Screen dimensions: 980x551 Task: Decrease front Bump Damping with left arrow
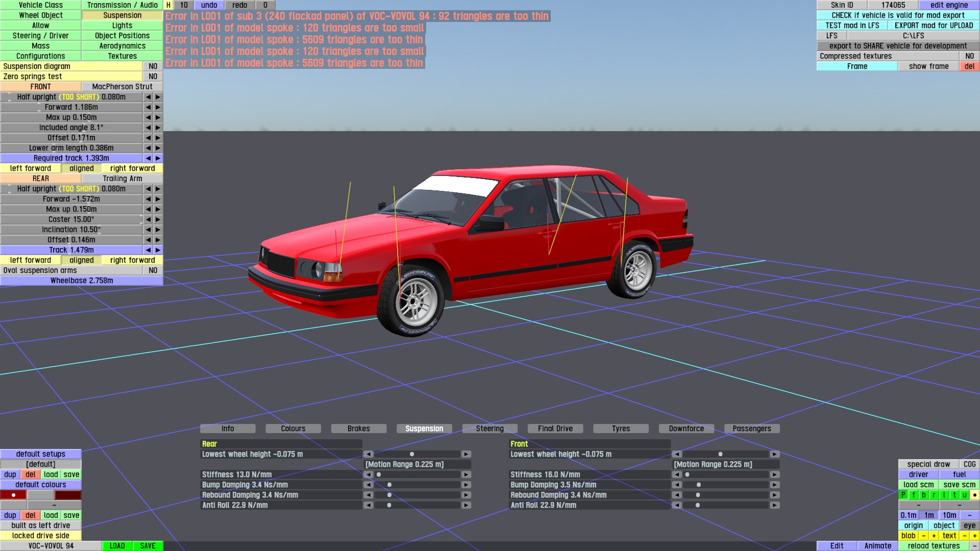coord(677,485)
